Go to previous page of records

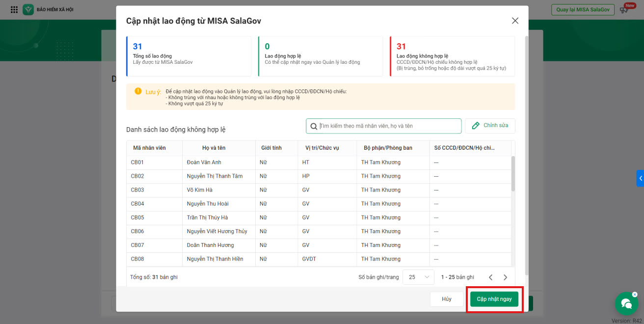[x=490, y=277]
